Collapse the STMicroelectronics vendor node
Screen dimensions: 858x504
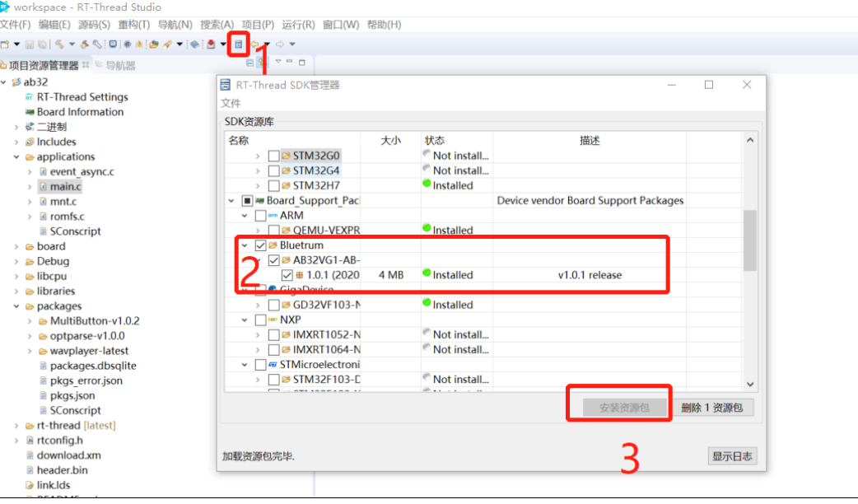(x=245, y=365)
